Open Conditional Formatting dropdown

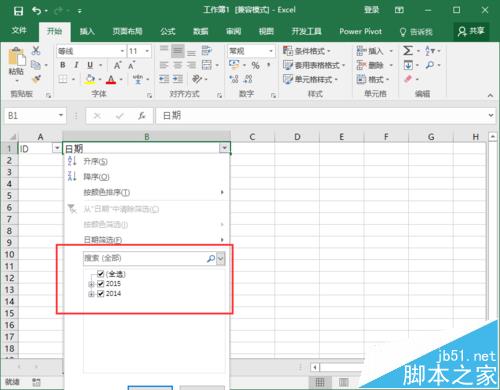(307, 51)
